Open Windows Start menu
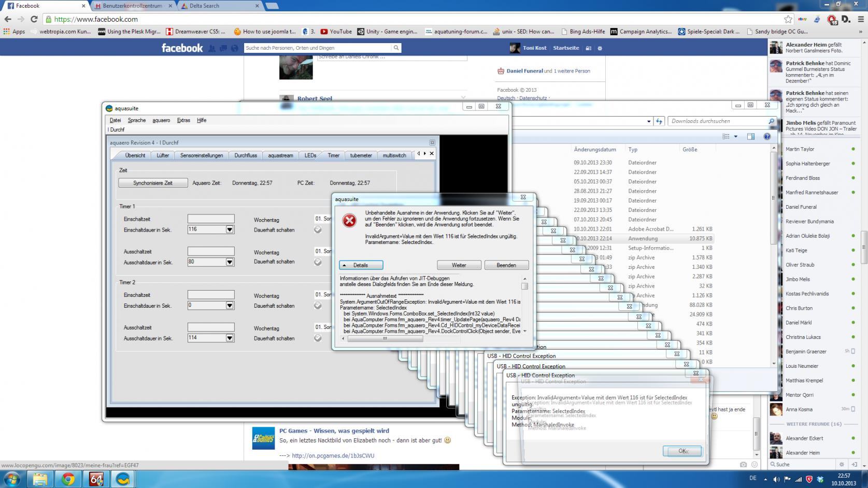The height and width of the screenshot is (488, 868). click(11, 479)
